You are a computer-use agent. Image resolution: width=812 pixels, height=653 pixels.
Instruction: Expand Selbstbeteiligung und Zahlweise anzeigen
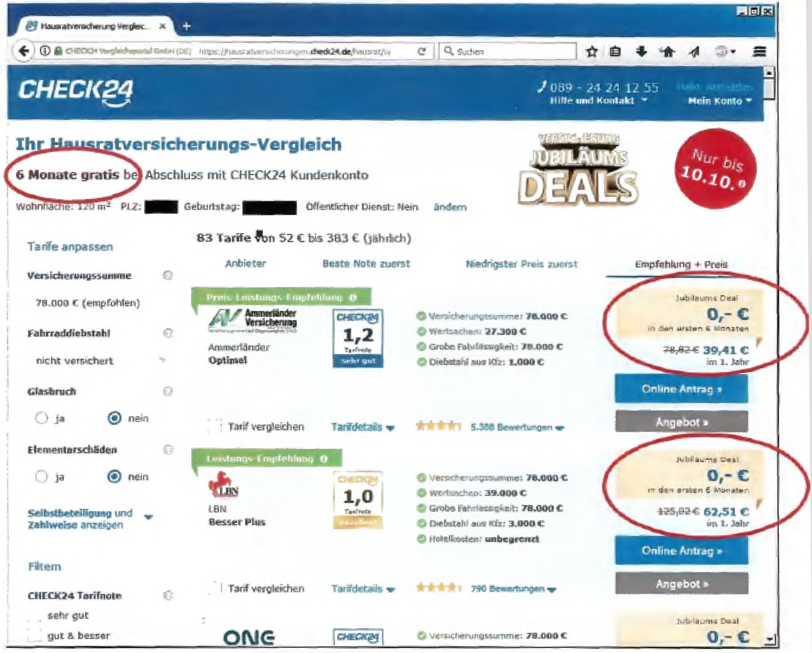click(x=90, y=519)
